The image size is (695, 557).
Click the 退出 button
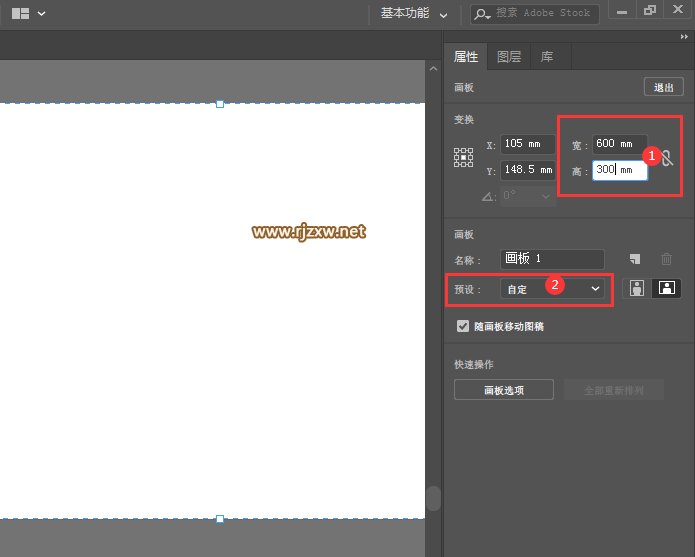pyautogui.click(x=664, y=87)
